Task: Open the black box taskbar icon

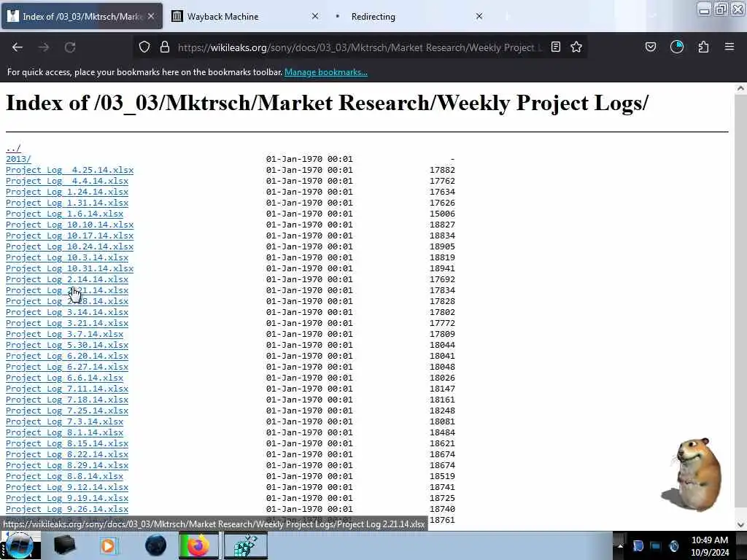Action: (x=64, y=545)
